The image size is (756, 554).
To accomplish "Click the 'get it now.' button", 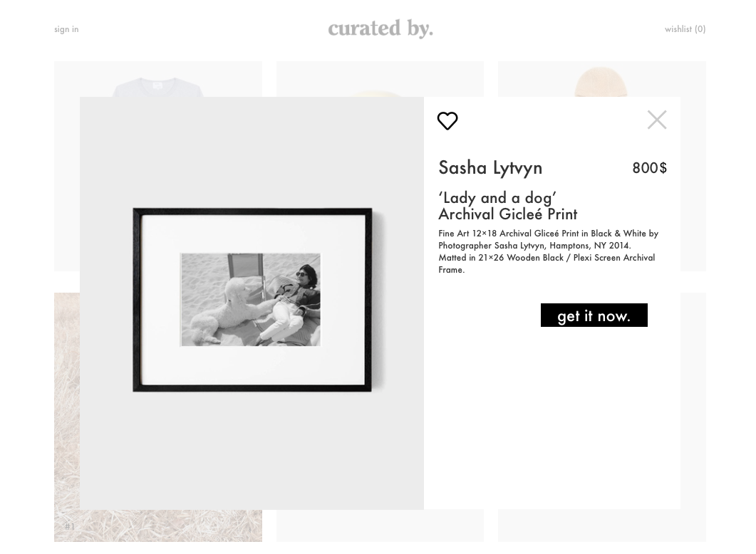I will tap(594, 315).
